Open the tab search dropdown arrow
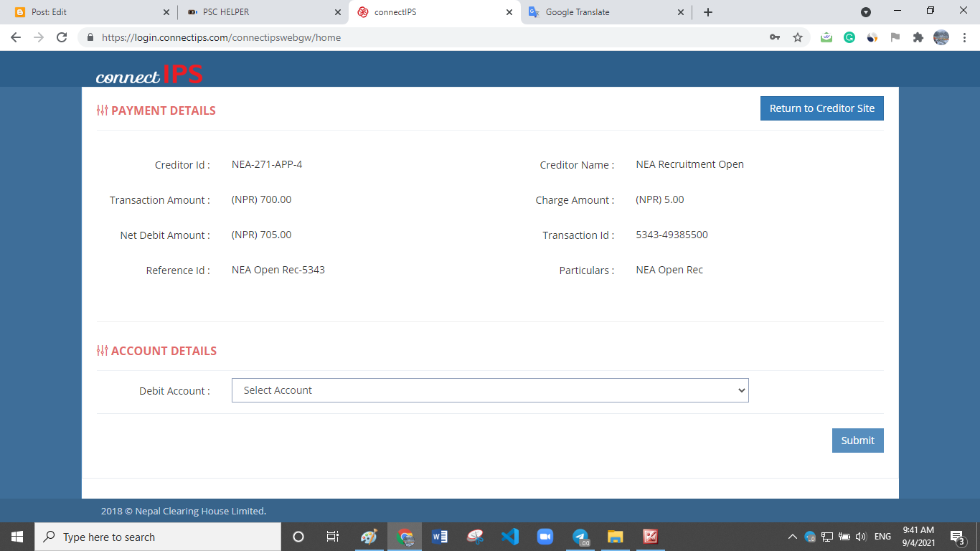This screenshot has width=980, height=551. point(866,12)
